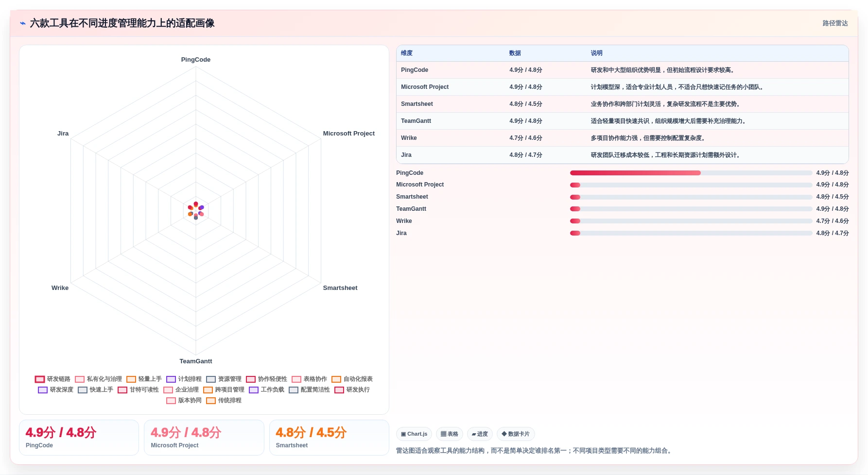Click the Wrike radar axis label
This screenshot has height=475, width=868.
pos(60,288)
